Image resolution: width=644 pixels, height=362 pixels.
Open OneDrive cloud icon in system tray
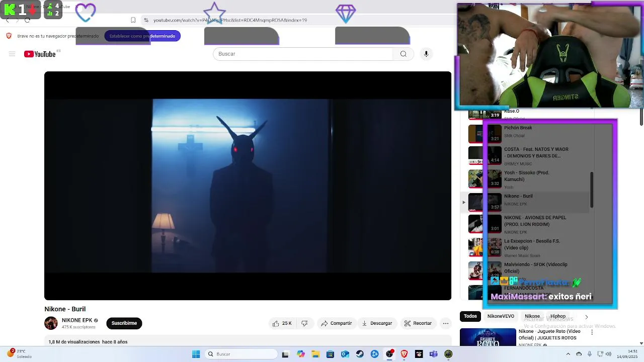(579, 354)
